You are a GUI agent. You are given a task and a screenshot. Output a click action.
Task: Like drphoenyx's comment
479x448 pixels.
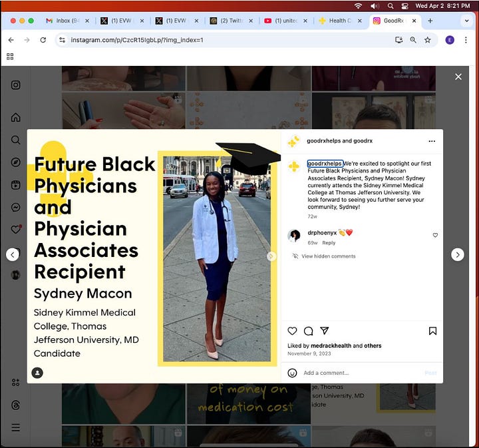(435, 235)
